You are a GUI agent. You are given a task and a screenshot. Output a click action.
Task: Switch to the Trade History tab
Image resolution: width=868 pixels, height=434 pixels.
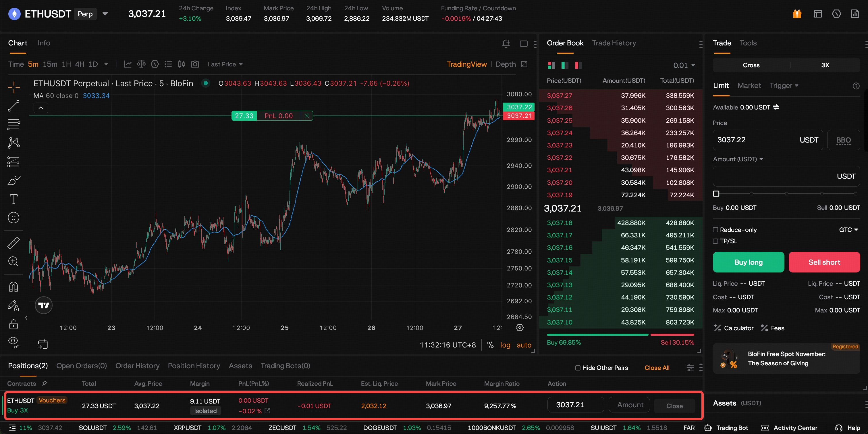tap(614, 43)
